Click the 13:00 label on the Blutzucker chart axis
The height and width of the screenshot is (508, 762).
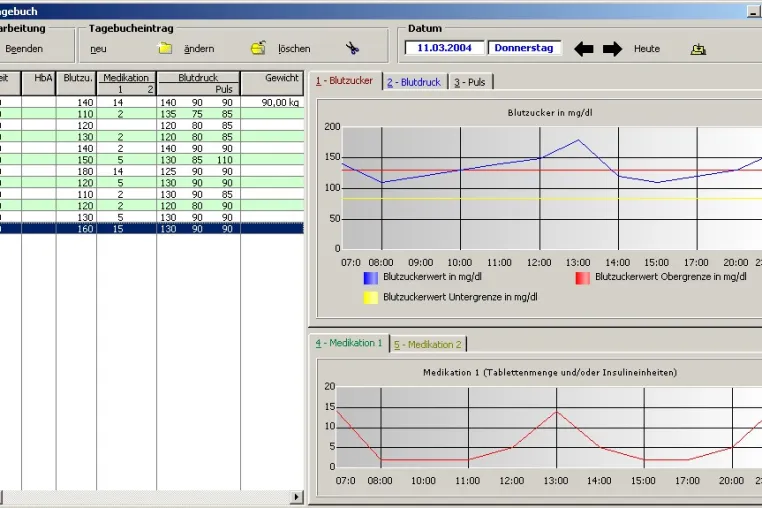[578, 263]
